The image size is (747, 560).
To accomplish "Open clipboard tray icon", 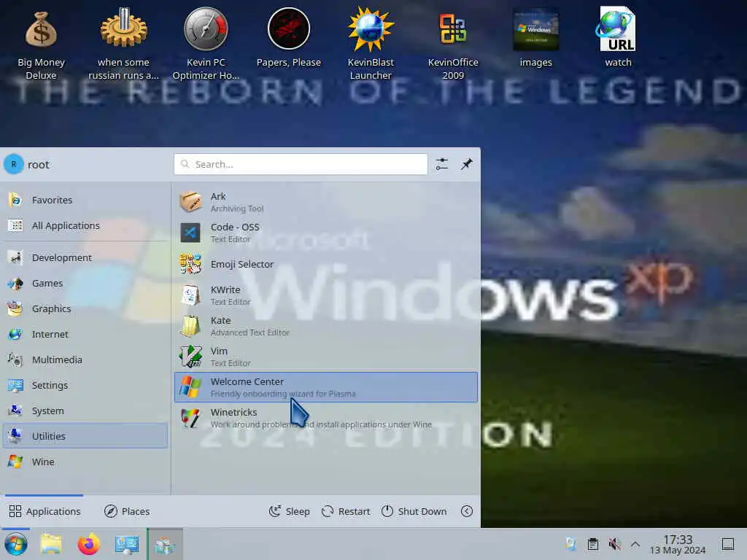I will pyautogui.click(x=592, y=544).
